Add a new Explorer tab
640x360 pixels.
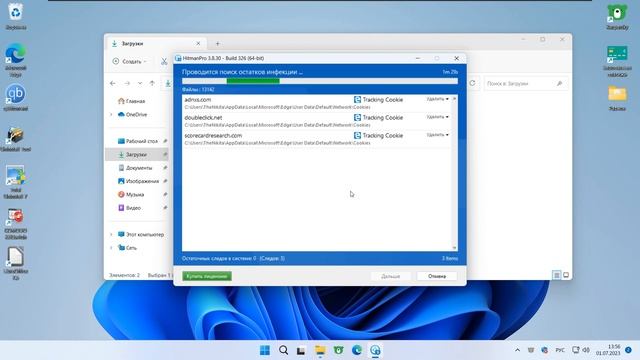[218, 44]
